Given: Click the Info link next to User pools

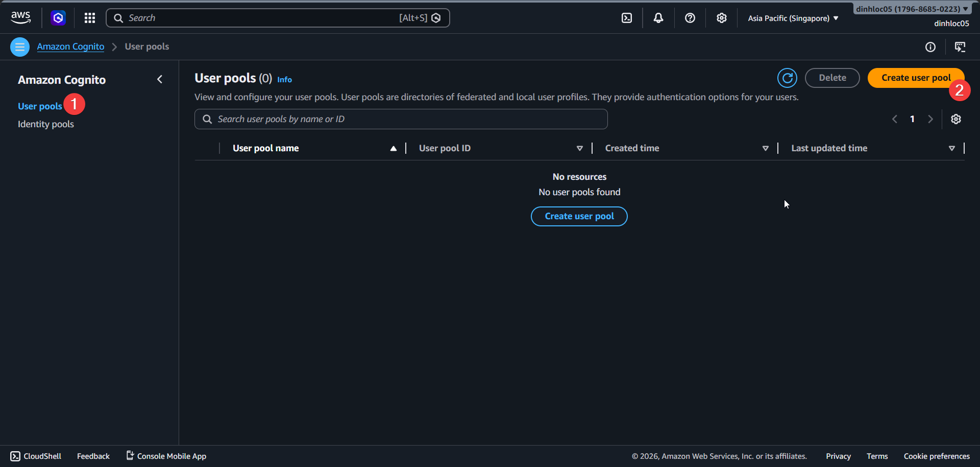Looking at the screenshot, I should click(284, 80).
